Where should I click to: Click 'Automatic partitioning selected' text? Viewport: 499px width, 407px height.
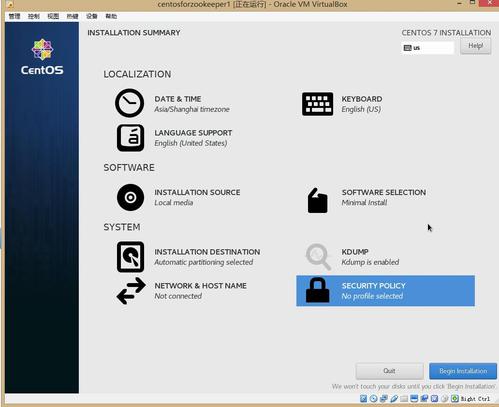coord(203,262)
